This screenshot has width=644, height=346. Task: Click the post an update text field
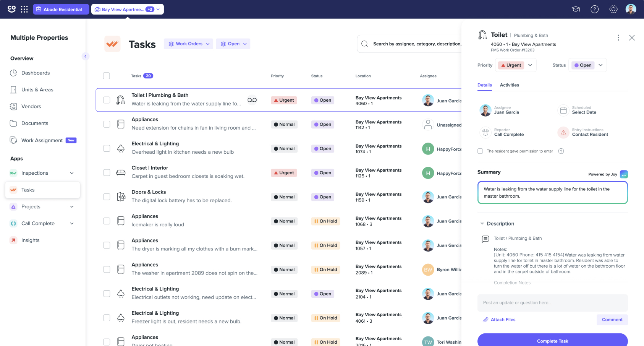(552, 303)
